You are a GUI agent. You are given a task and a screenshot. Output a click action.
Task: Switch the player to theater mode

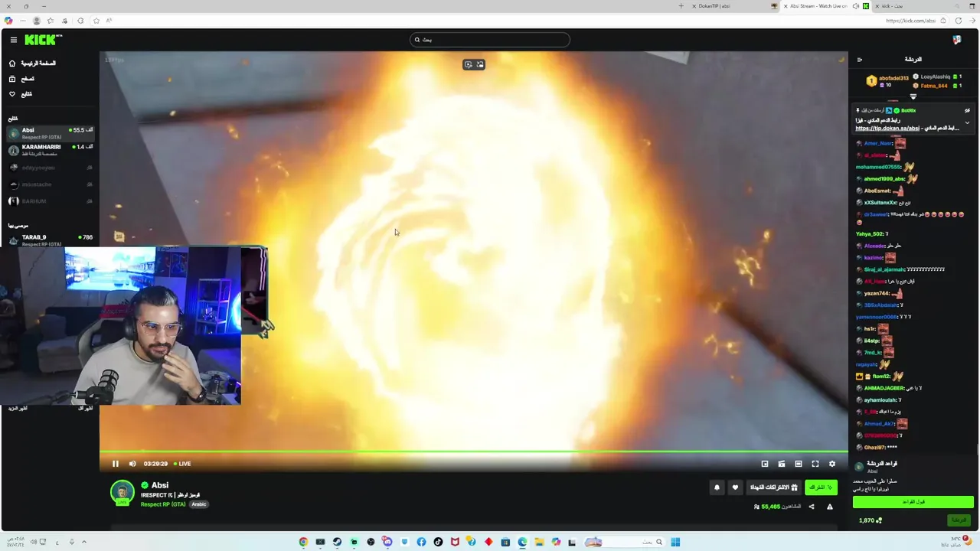pyautogui.click(x=799, y=464)
